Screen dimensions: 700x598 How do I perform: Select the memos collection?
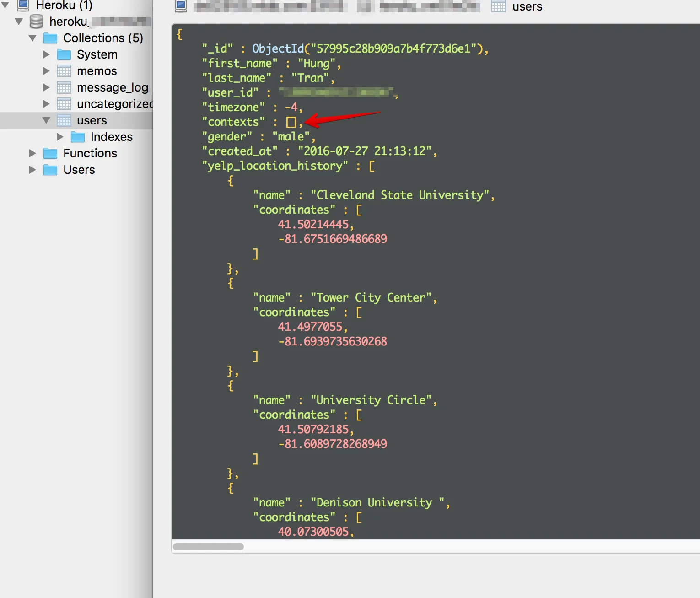point(97,71)
